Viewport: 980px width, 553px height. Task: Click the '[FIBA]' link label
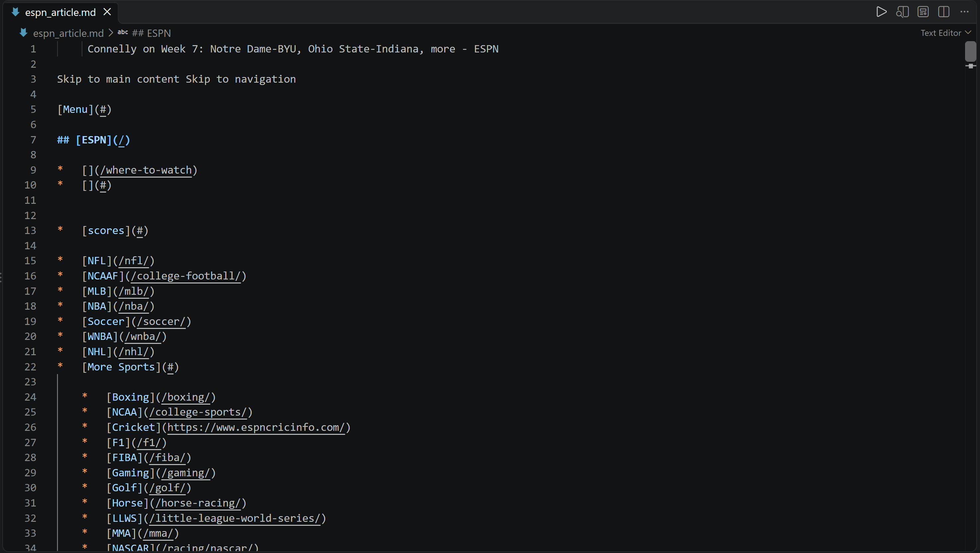pos(124,457)
